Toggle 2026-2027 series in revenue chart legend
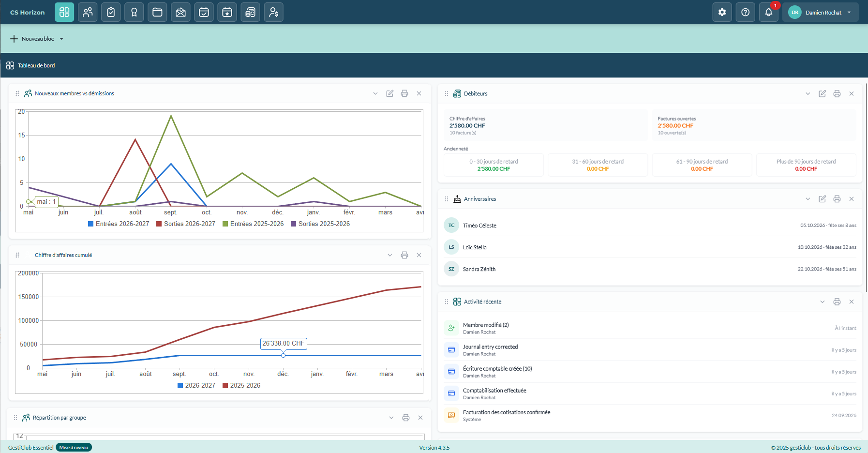Viewport: 868px width, 453px height. (196, 385)
